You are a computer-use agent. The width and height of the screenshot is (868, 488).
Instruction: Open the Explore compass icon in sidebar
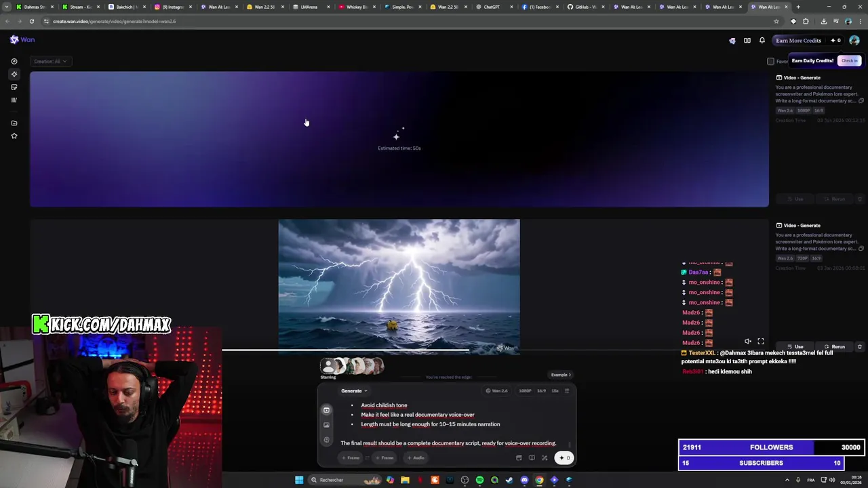tap(14, 61)
